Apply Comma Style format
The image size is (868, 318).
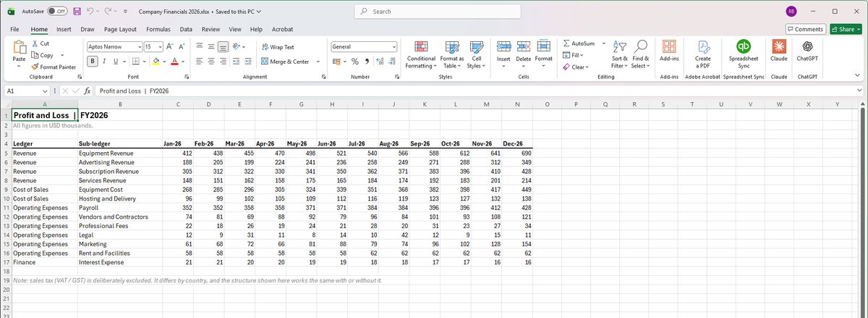pos(367,62)
